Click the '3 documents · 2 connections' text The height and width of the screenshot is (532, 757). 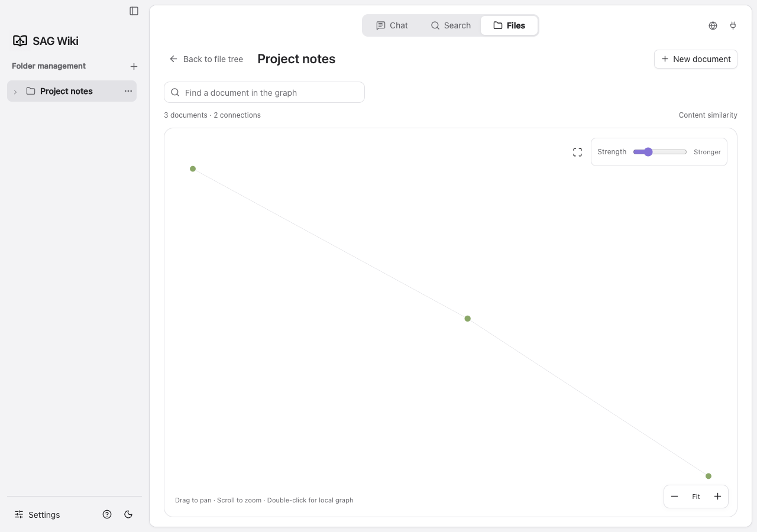212,115
